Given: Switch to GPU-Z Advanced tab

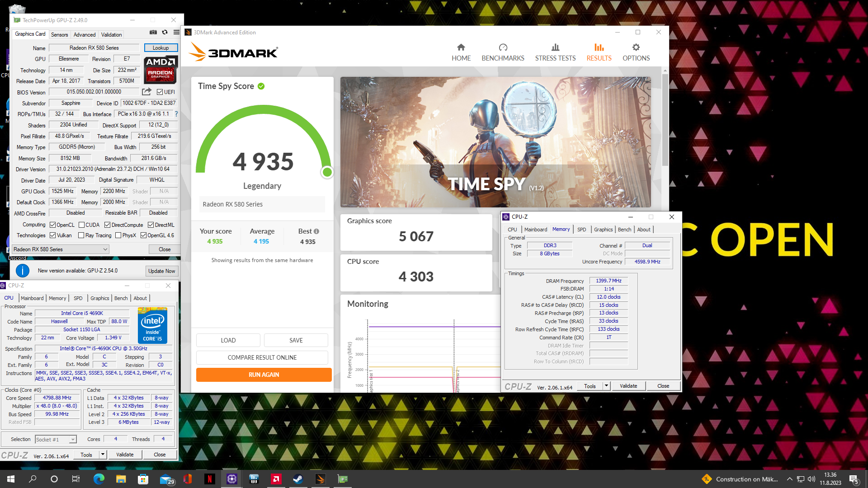Looking at the screenshot, I should (x=85, y=34).
